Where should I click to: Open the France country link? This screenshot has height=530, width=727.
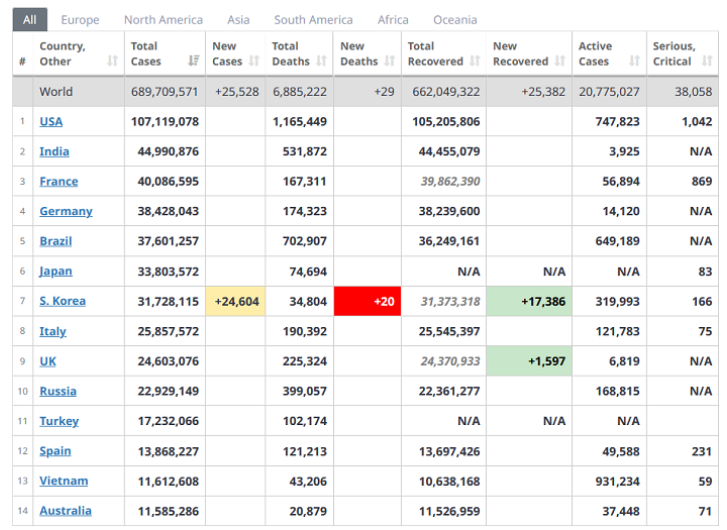pyautogui.click(x=59, y=181)
